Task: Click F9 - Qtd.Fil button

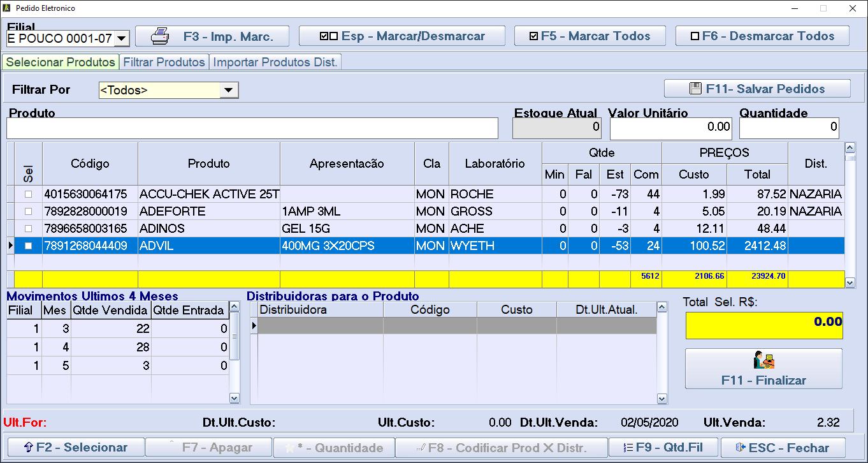Action: pyautogui.click(x=663, y=448)
